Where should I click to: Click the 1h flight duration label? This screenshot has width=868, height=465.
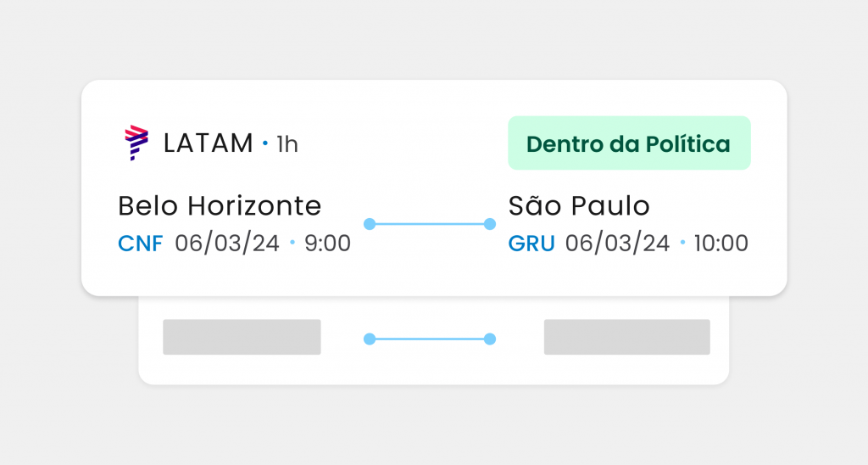pyautogui.click(x=287, y=145)
